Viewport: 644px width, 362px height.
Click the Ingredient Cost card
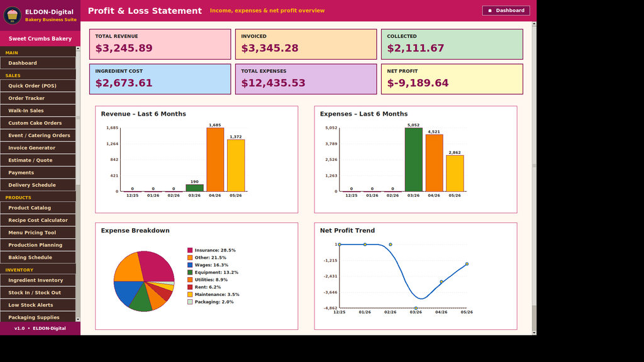click(x=160, y=79)
